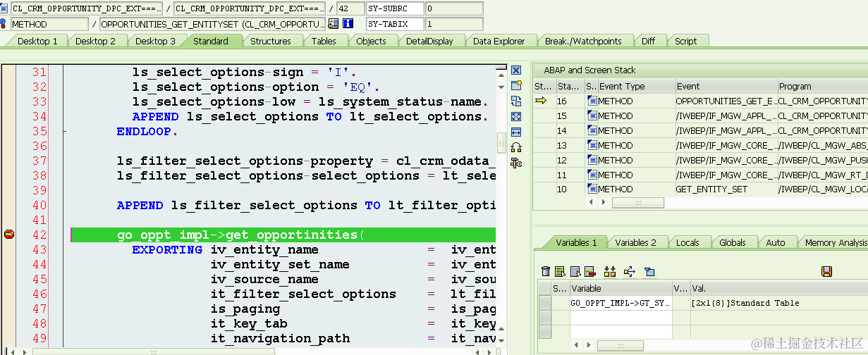Screen dimensions: 868x355
Task: Click the method icon in stack row 13
Action: point(592,146)
